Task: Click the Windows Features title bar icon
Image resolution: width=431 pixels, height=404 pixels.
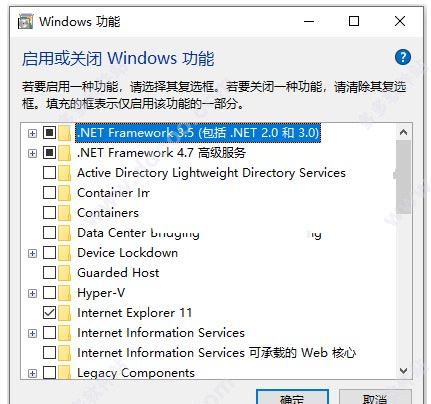Action: tap(25, 21)
